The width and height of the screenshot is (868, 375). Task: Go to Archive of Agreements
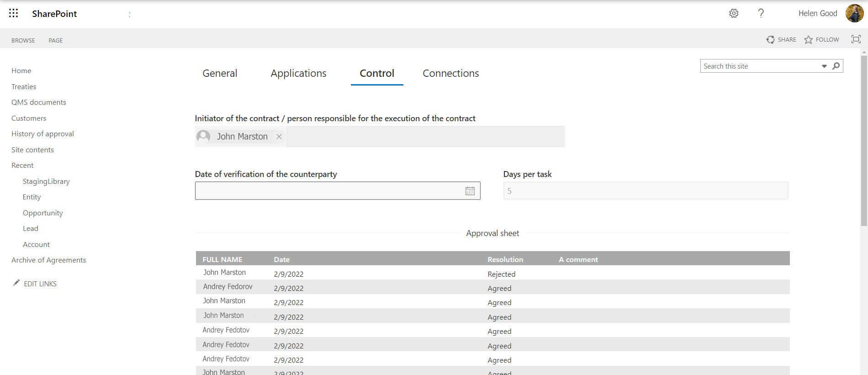48,260
